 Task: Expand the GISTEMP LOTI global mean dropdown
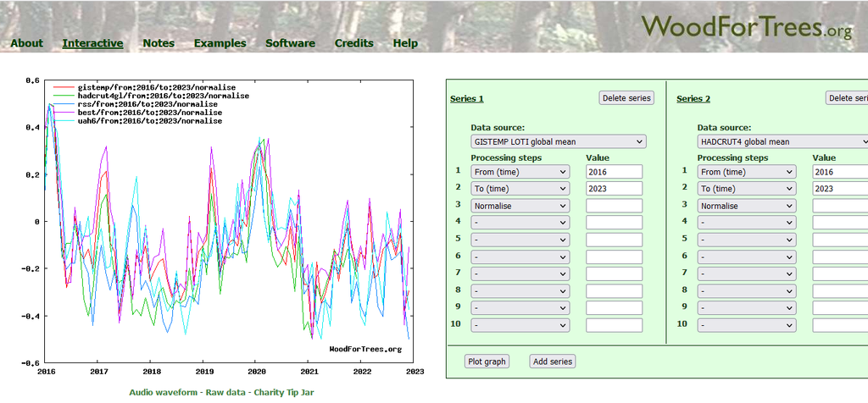click(558, 141)
